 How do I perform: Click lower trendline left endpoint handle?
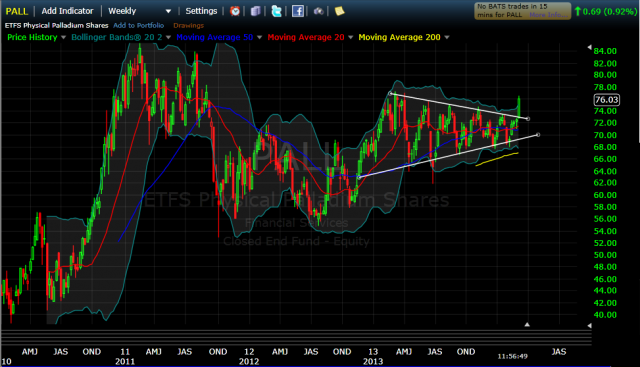click(x=359, y=177)
